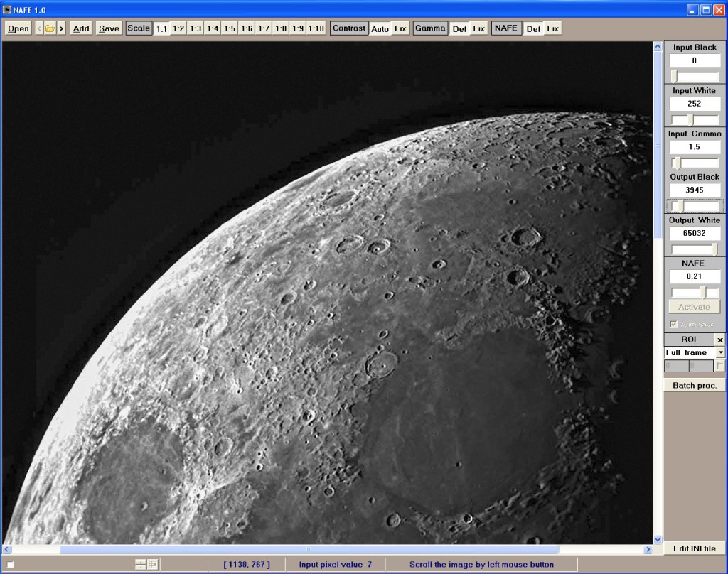Click the vertical scrollbar thumb
The image size is (728, 574).
tap(658, 145)
